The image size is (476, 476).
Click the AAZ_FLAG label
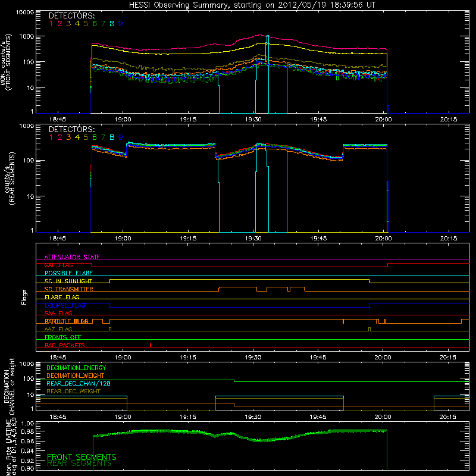[58, 329]
